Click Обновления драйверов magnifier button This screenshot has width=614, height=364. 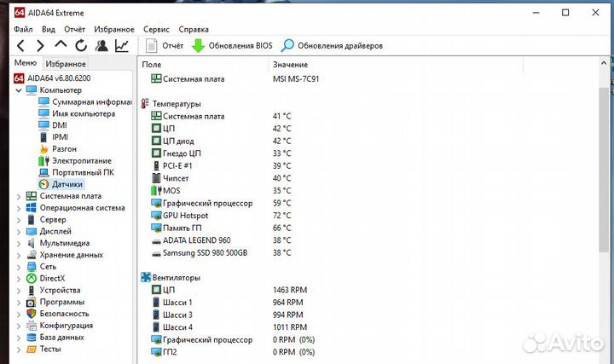(332, 46)
